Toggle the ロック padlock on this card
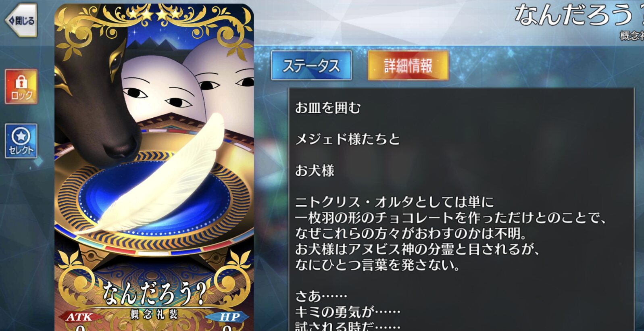This screenshot has height=331, width=644. pos(21,86)
